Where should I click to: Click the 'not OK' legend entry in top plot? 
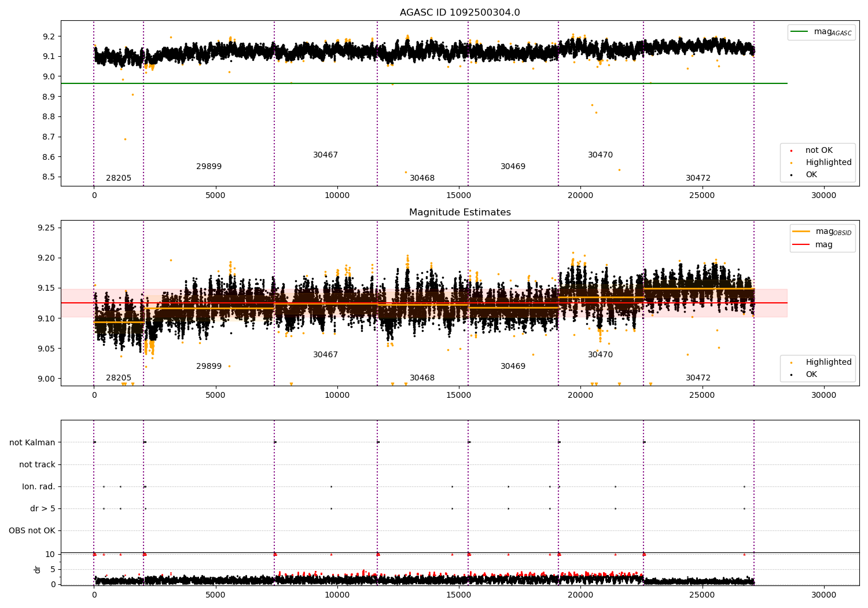812,151
